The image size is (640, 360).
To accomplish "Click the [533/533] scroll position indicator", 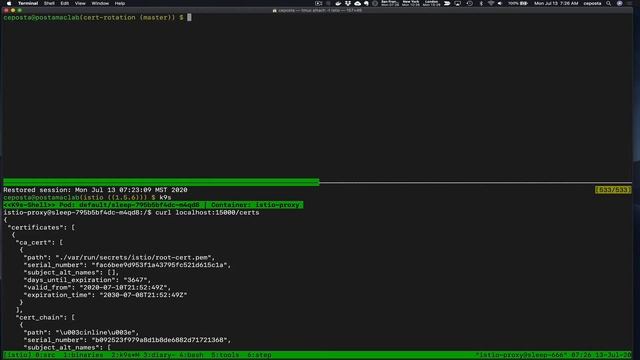I will point(613,190).
